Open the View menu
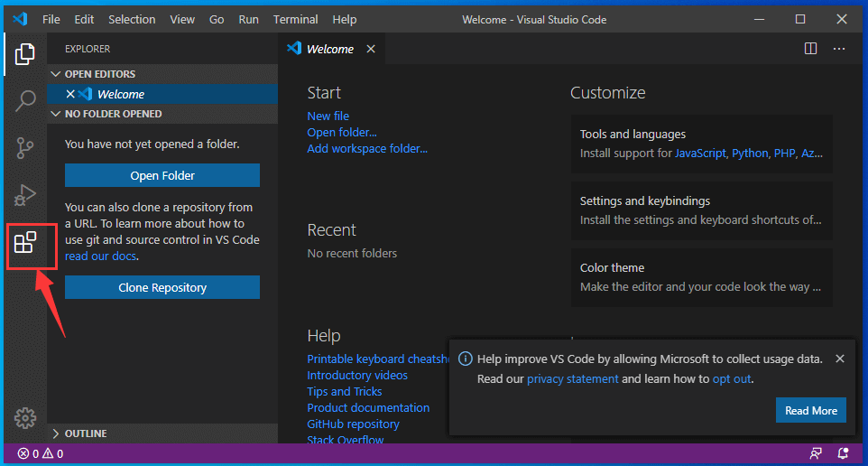 182,19
